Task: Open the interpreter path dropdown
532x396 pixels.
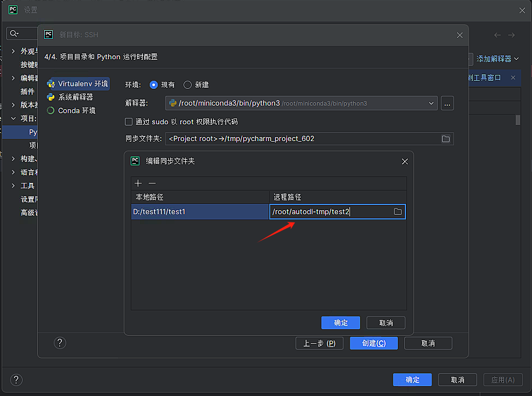Action: (x=431, y=103)
